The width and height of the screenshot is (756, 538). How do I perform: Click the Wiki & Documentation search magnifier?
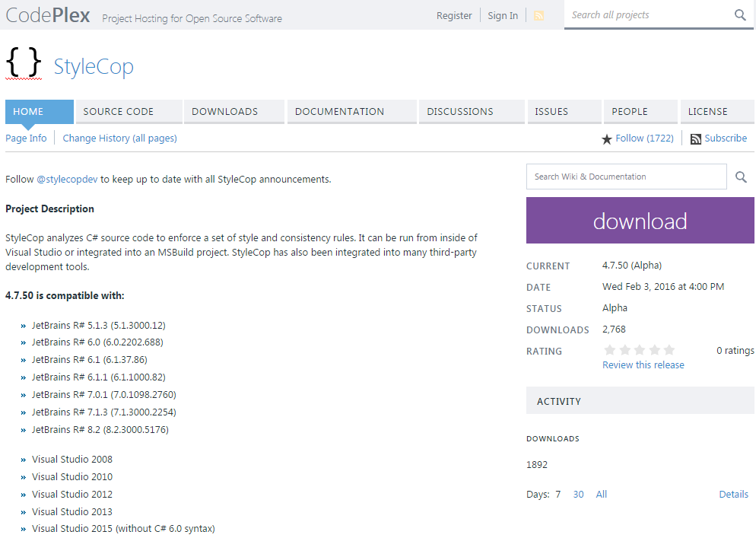(741, 177)
